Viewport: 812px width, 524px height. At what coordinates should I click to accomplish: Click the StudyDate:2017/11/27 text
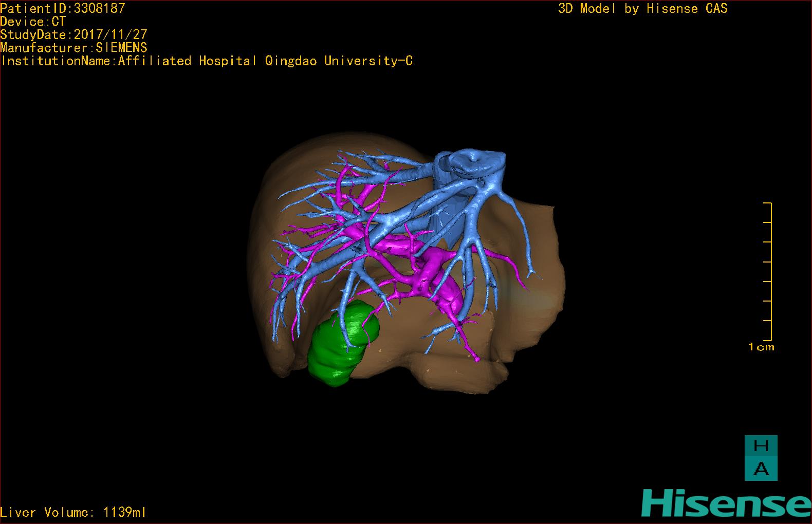[73, 34]
